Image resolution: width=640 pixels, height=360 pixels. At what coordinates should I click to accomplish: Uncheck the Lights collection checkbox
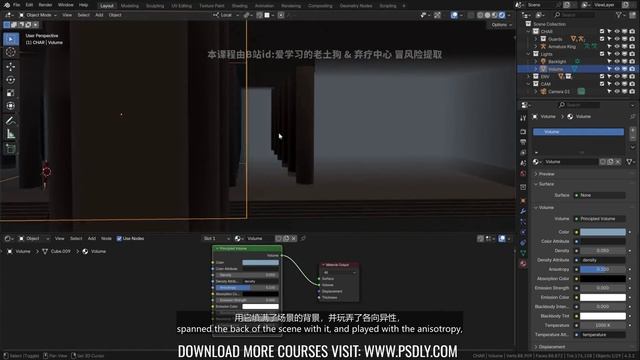click(x=602, y=54)
